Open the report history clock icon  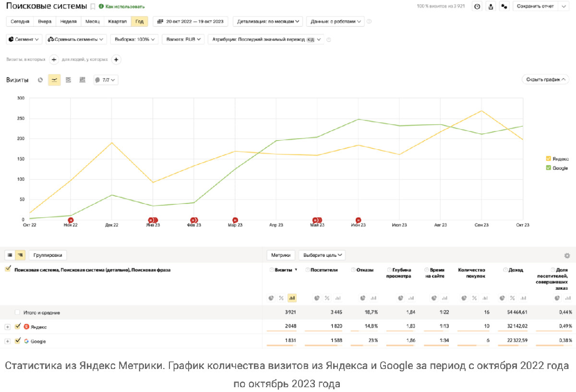477,6
